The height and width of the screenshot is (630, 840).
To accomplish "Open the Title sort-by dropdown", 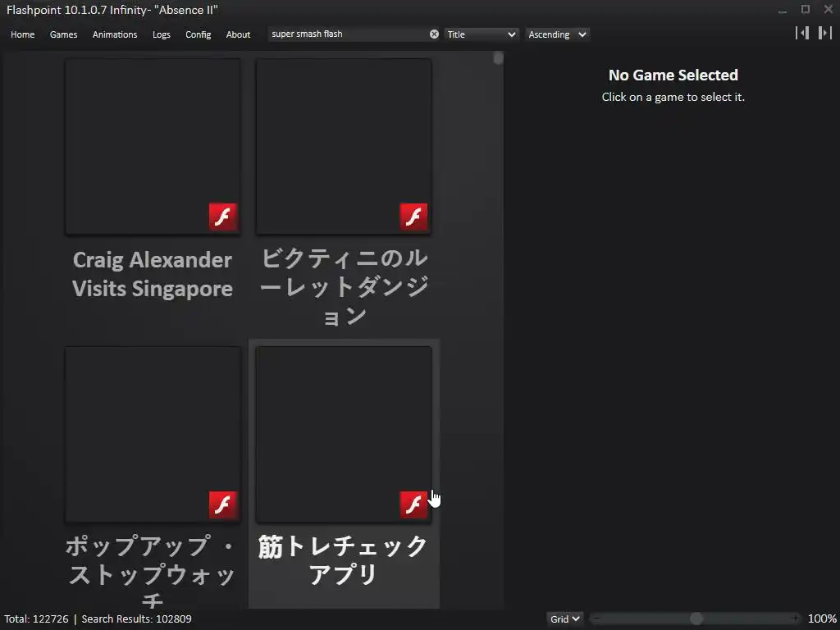I will (x=481, y=34).
